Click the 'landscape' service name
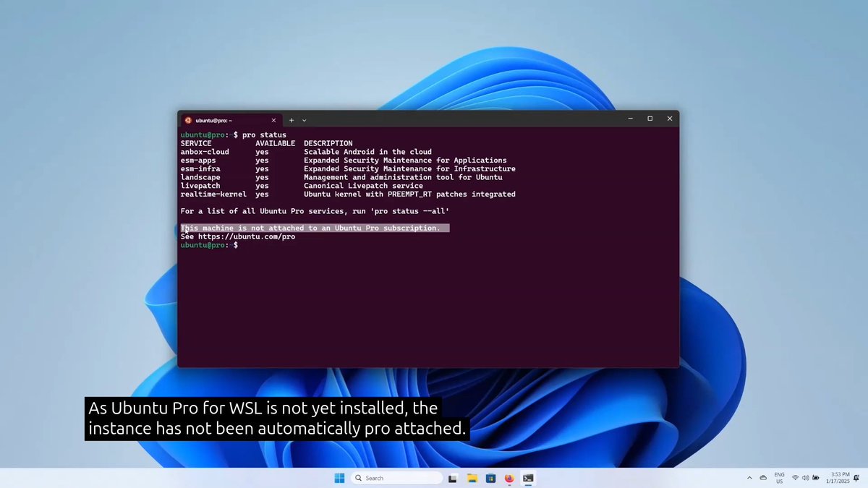 click(200, 177)
